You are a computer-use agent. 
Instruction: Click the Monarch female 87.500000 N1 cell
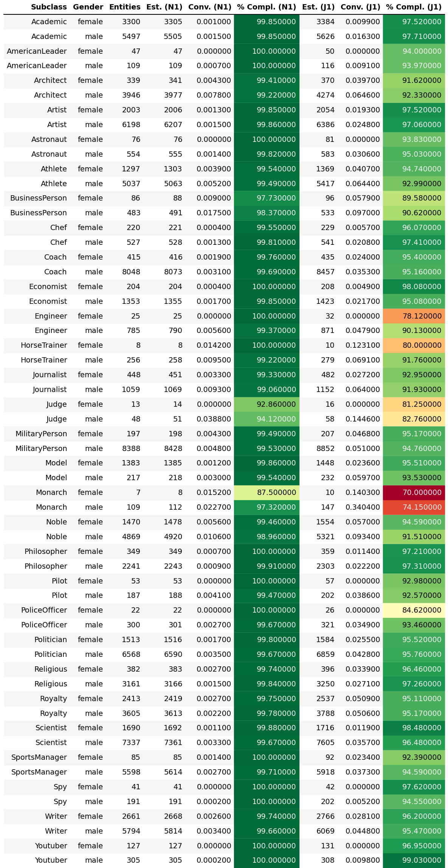pos(267,492)
